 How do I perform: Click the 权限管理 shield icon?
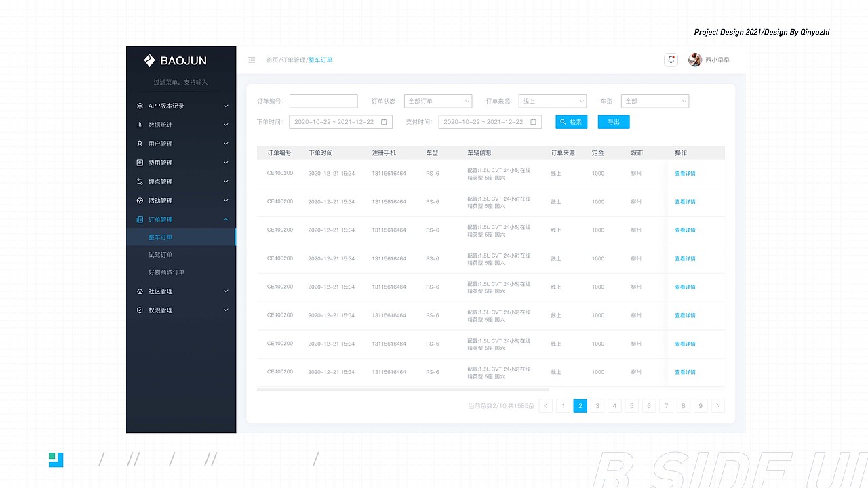click(140, 310)
